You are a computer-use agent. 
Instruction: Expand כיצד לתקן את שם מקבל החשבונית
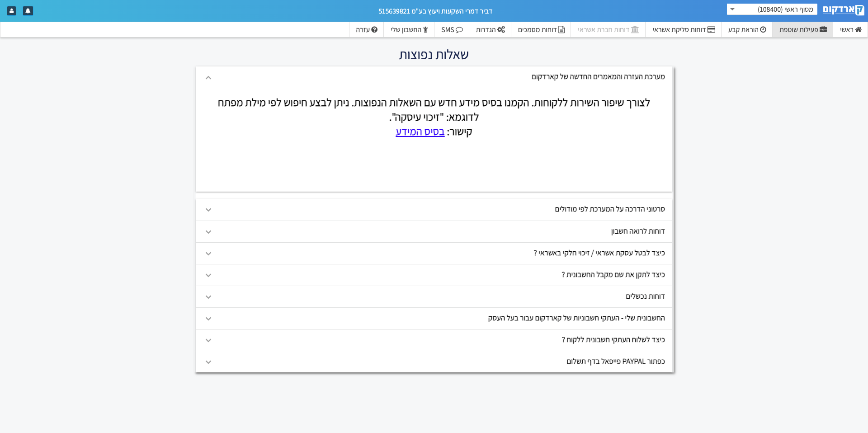click(x=434, y=275)
